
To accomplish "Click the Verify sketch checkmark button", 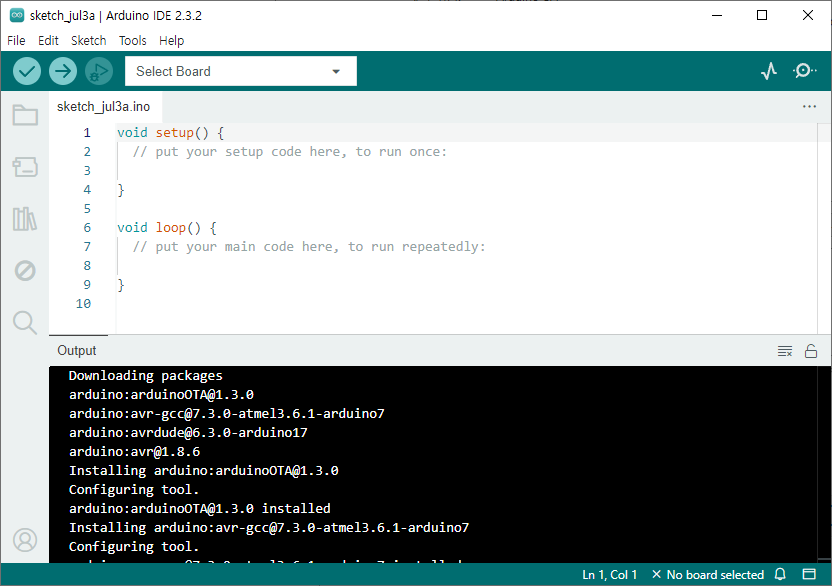I will coord(27,71).
